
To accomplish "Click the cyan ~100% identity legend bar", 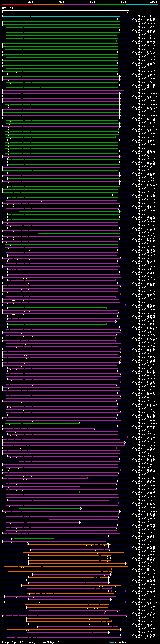I will 142,4.
